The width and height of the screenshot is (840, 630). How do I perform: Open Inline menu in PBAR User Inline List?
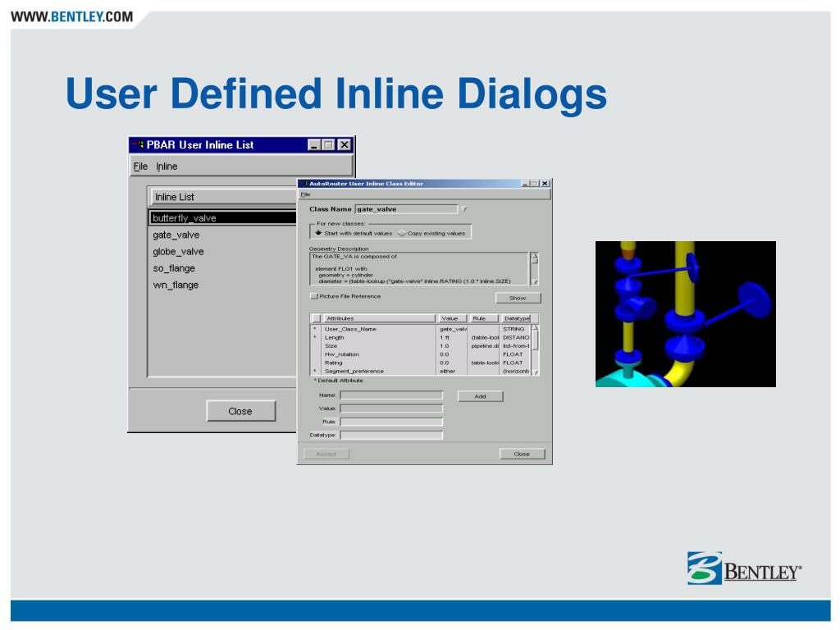(167, 166)
